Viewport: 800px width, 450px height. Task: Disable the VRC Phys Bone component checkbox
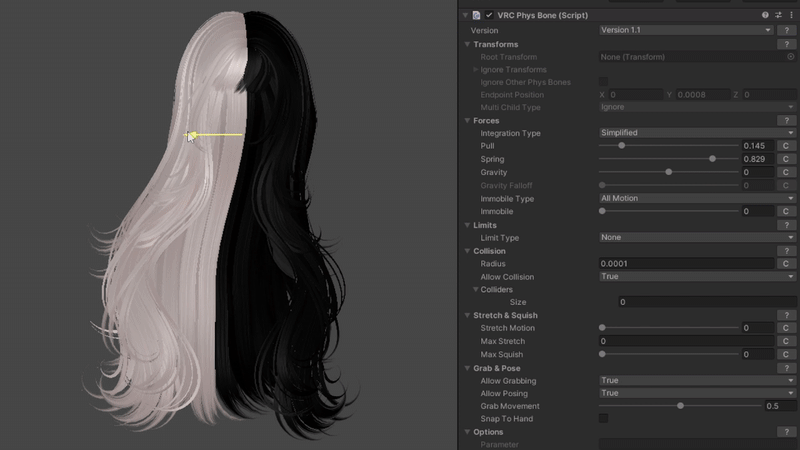click(489, 16)
